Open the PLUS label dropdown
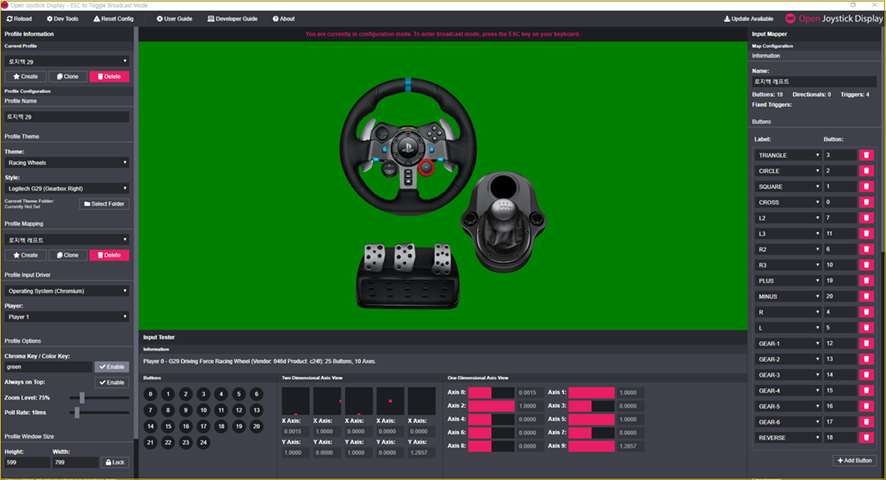 788,280
